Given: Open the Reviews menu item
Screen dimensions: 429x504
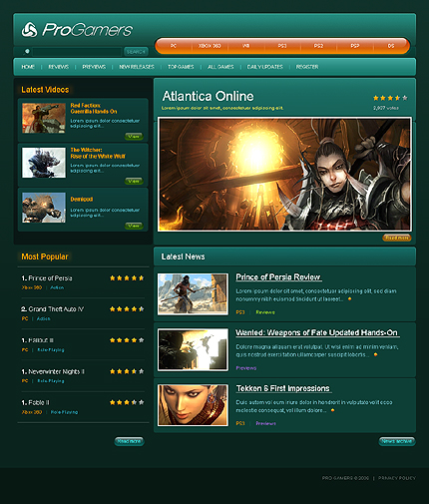Looking at the screenshot, I should pyautogui.click(x=59, y=67).
